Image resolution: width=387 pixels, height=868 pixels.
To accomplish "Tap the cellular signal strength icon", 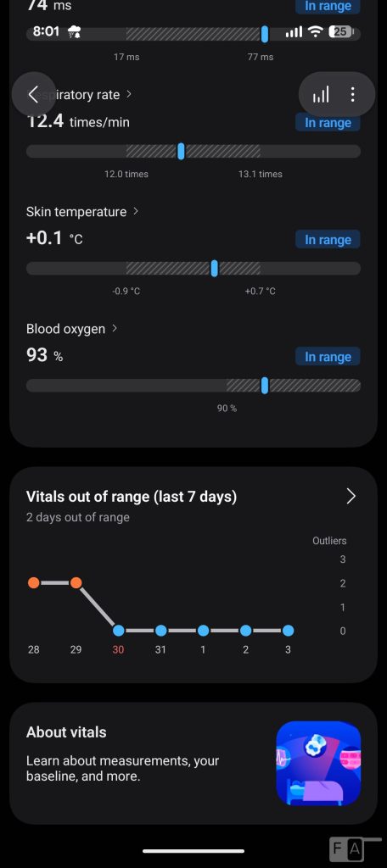I will tap(294, 32).
